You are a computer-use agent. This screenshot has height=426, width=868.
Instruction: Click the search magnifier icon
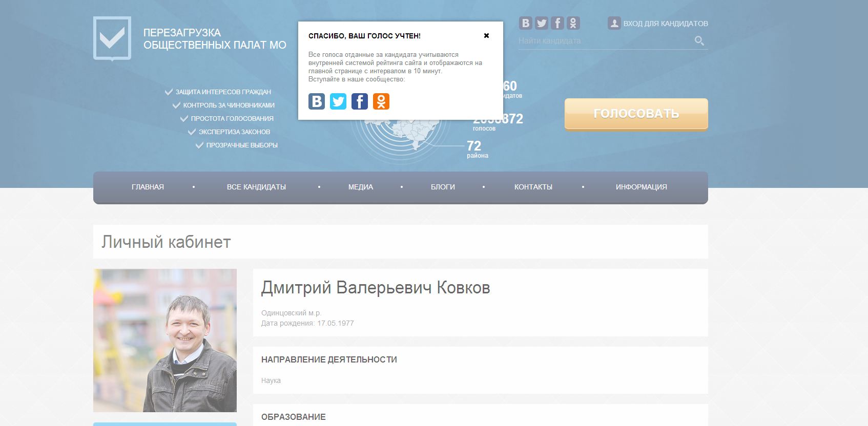click(x=699, y=40)
